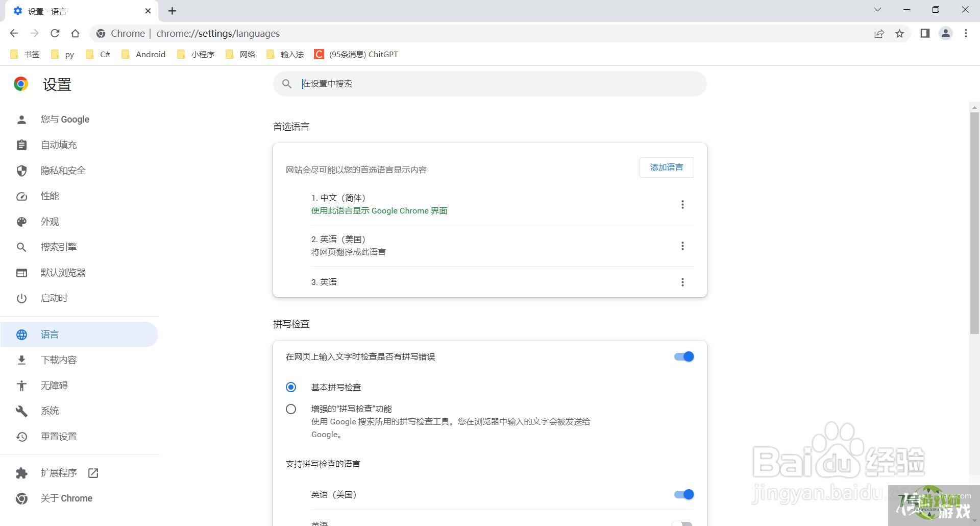Image resolution: width=980 pixels, height=526 pixels.
Task: Select the 语言 sidebar item
Action: tap(80, 334)
